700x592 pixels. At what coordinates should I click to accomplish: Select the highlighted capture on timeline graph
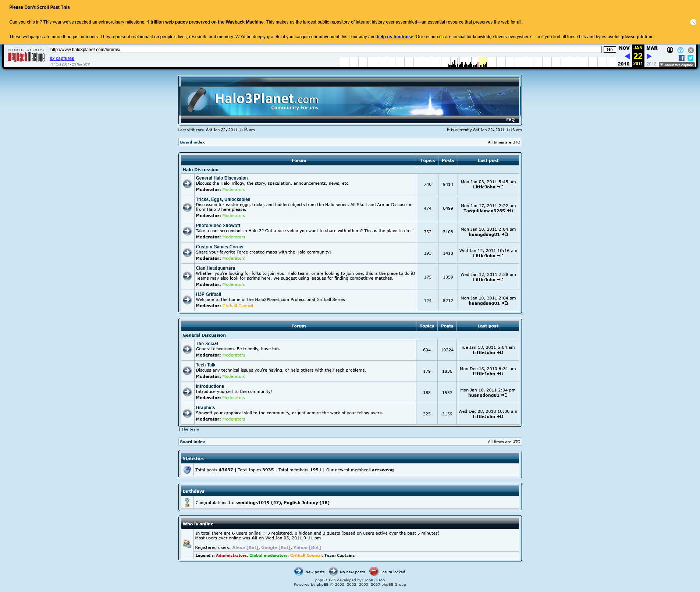point(482,62)
